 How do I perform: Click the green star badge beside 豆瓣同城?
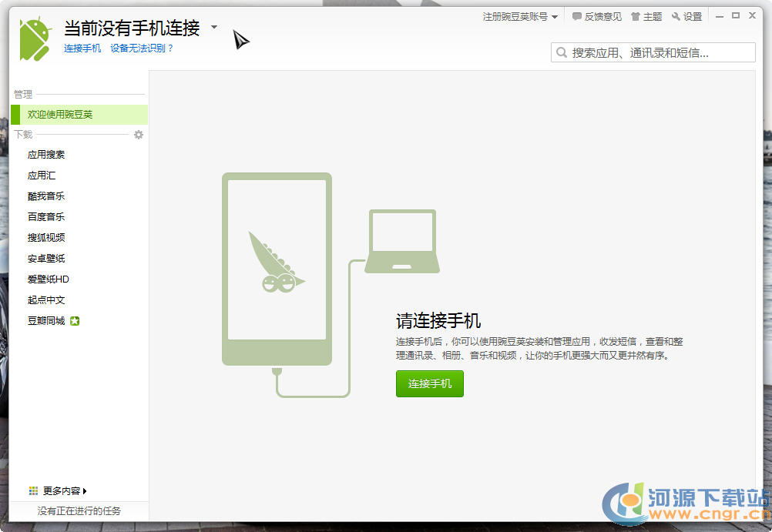click(75, 321)
